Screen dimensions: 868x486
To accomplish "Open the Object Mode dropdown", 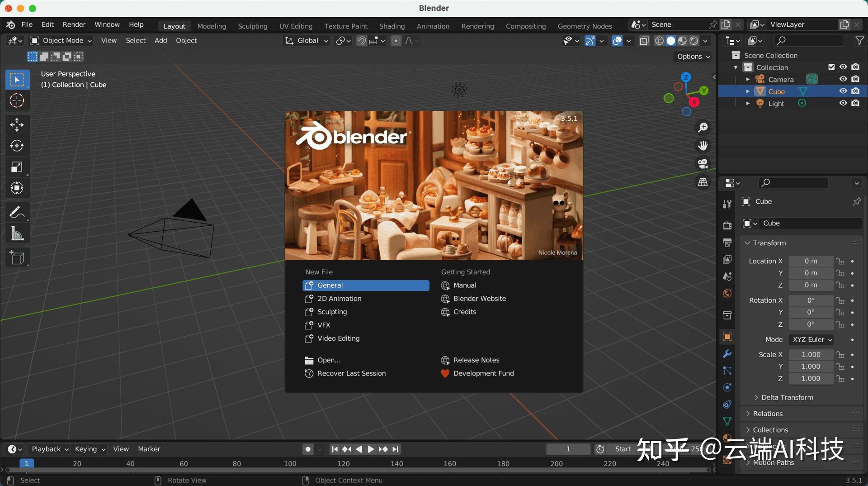I will (x=60, y=40).
